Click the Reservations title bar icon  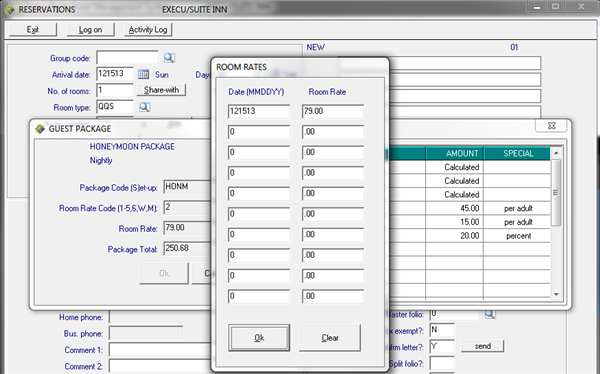click(10, 9)
